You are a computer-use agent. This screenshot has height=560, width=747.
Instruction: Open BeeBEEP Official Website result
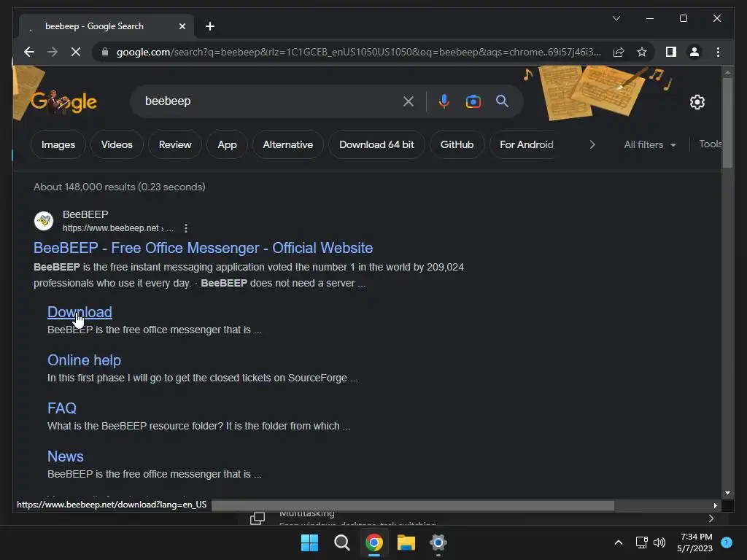coord(203,248)
